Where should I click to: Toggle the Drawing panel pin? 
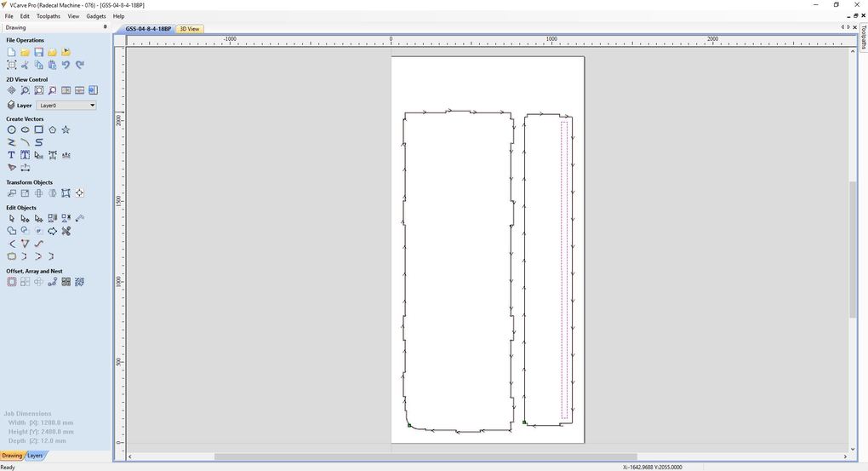coord(106,27)
